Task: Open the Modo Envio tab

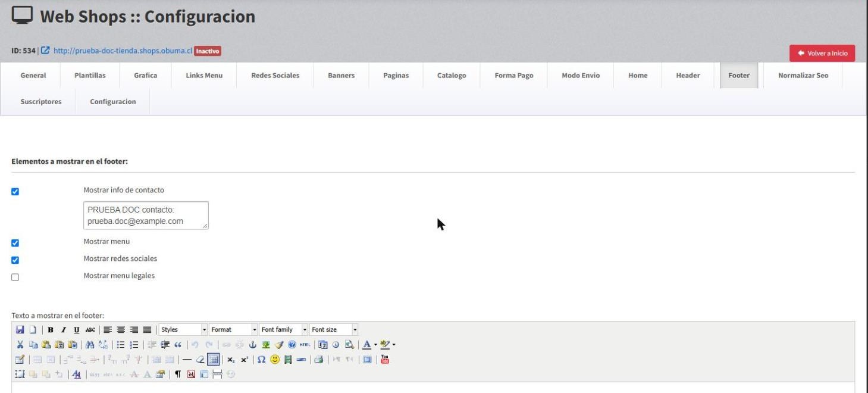Action: [x=581, y=76]
